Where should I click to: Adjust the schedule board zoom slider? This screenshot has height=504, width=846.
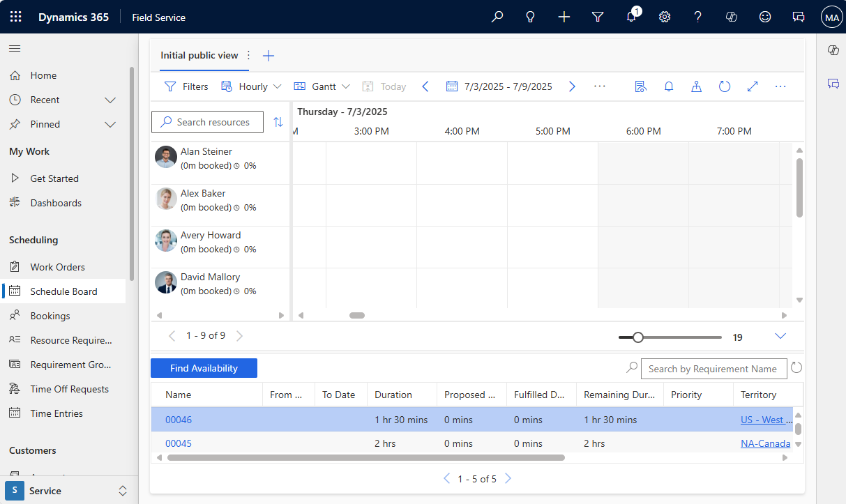pyautogui.click(x=637, y=337)
